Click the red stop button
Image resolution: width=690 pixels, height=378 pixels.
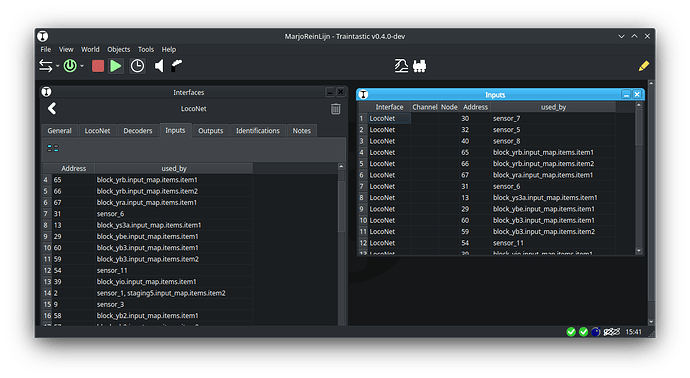[98, 66]
